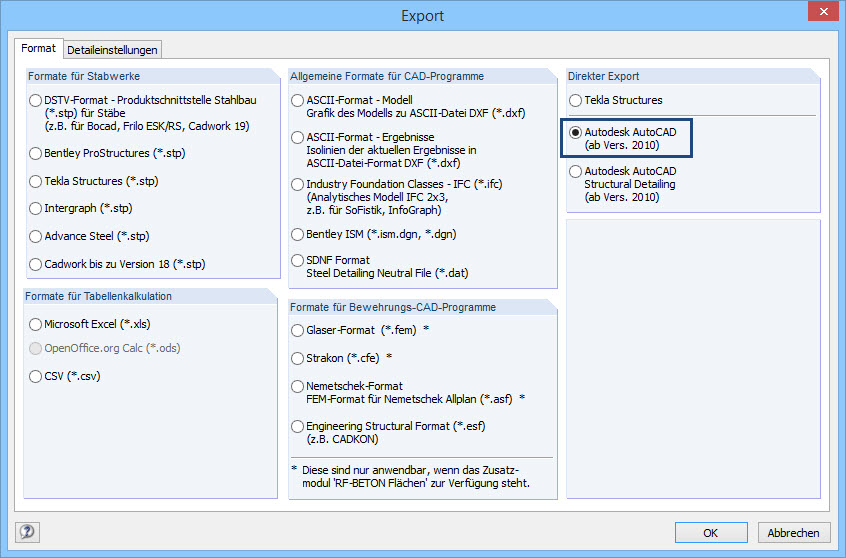Select DSTV-Format Produktschnittstelle Stahlbau option
The width and height of the screenshot is (846, 558).
click(x=37, y=100)
